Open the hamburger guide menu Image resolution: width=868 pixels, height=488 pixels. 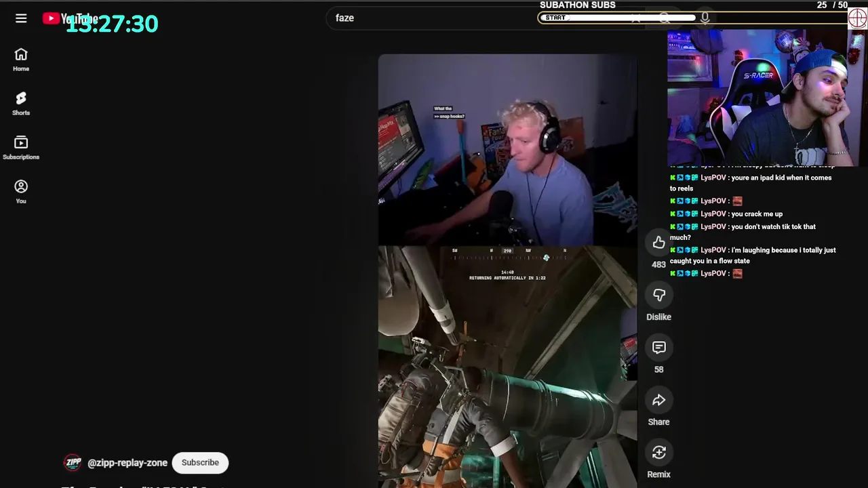click(21, 18)
